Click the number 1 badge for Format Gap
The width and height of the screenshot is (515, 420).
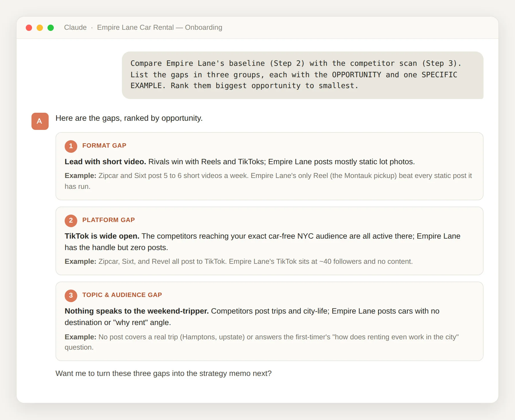71,146
